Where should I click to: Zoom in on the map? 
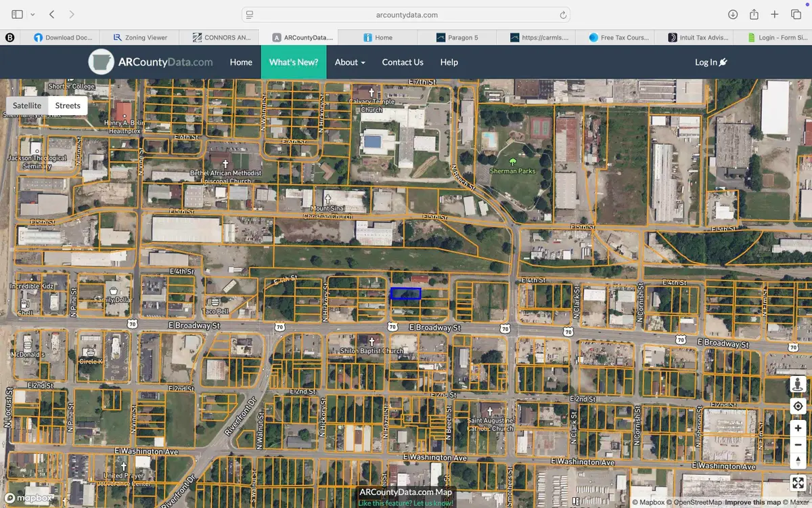pyautogui.click(x=798, y=429)
